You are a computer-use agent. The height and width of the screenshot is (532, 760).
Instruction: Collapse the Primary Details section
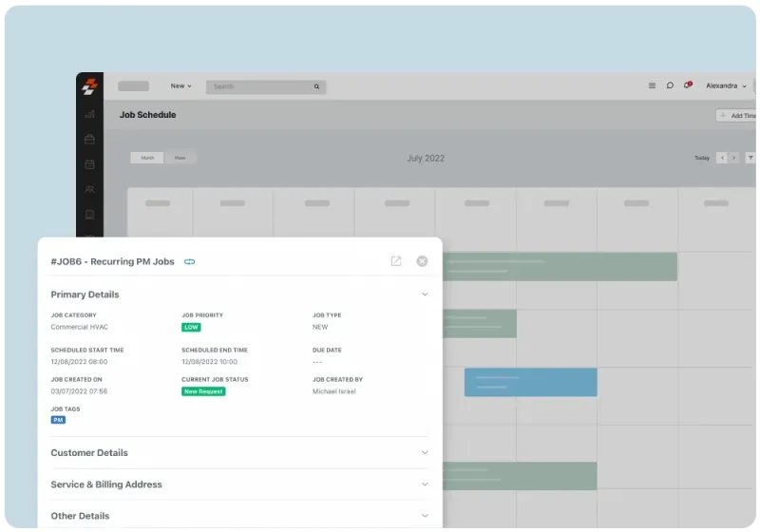pos(425,294)
